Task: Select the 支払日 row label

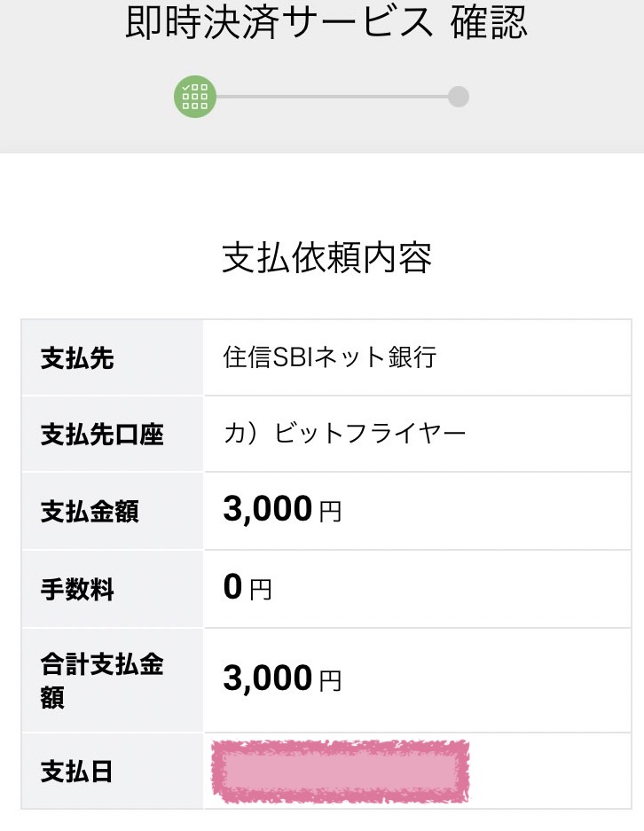Action: (x=77, y=772)
